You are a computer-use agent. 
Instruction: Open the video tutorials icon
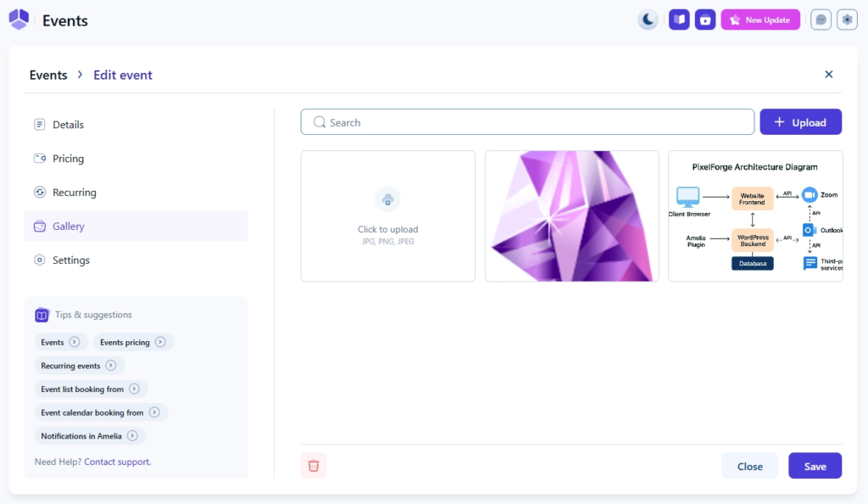705,20
